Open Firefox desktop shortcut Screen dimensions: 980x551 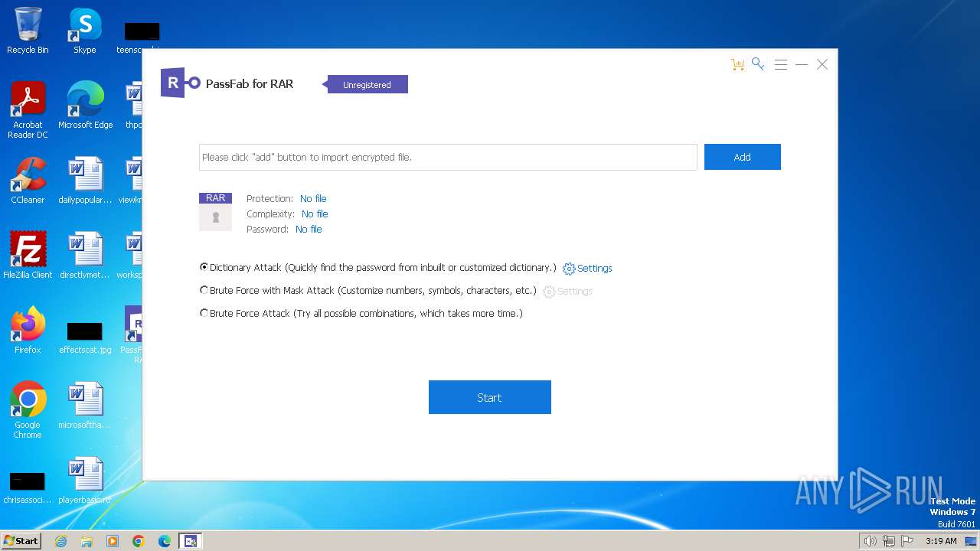(28, 331)
